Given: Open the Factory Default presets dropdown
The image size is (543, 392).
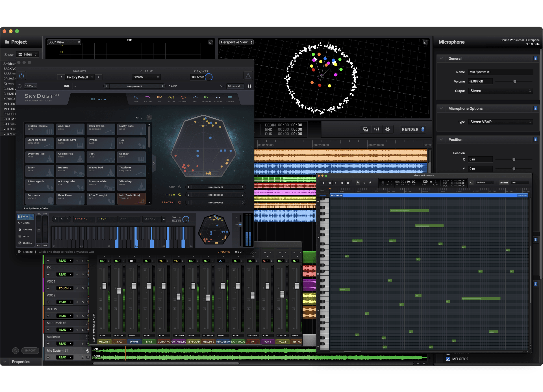Looking at the screenshot, I should [x=80, y=77].
